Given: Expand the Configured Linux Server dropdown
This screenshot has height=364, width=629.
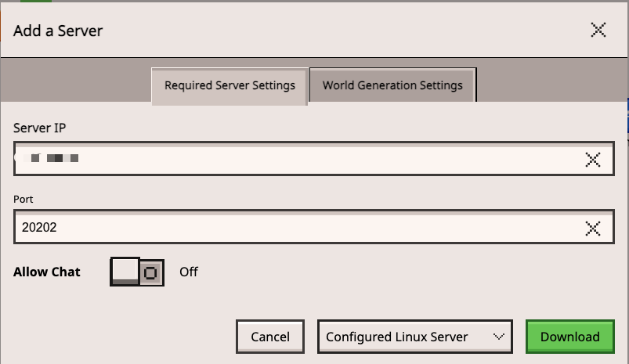Looking at the screenshot, I should pos(414,337).
